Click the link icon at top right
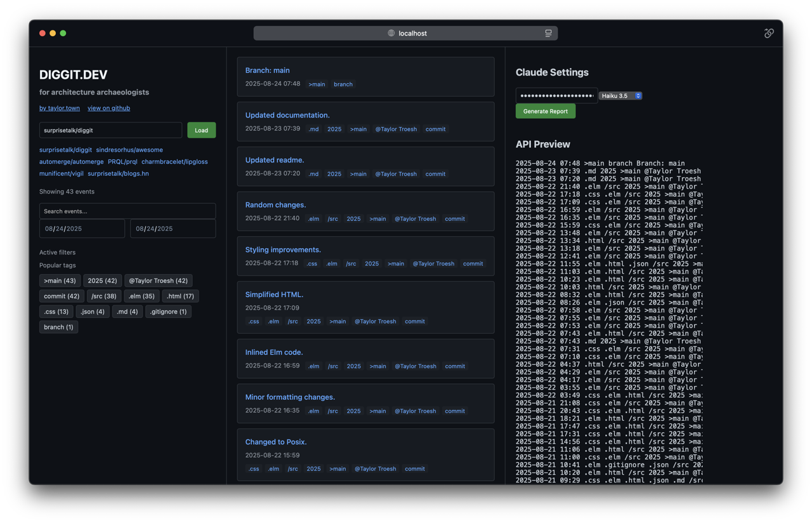The image size is (812, 523). pyautogui.click(x=769, y=33)
